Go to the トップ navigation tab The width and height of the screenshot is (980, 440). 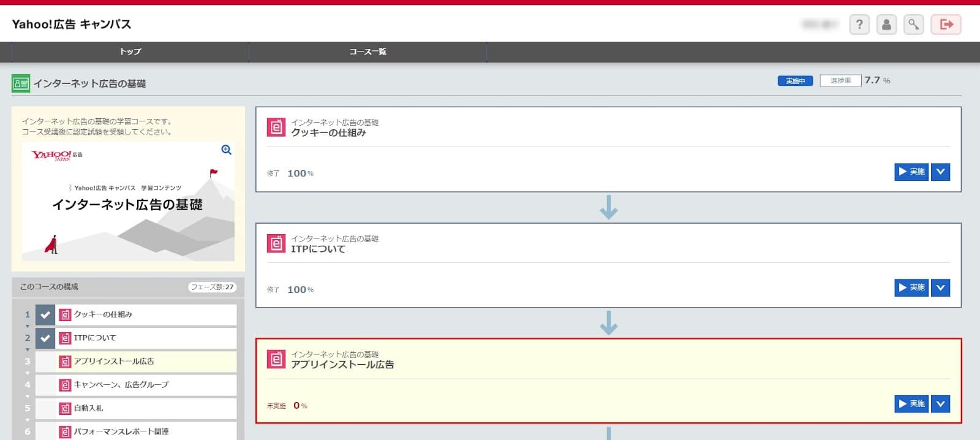[x=130, y=52]
